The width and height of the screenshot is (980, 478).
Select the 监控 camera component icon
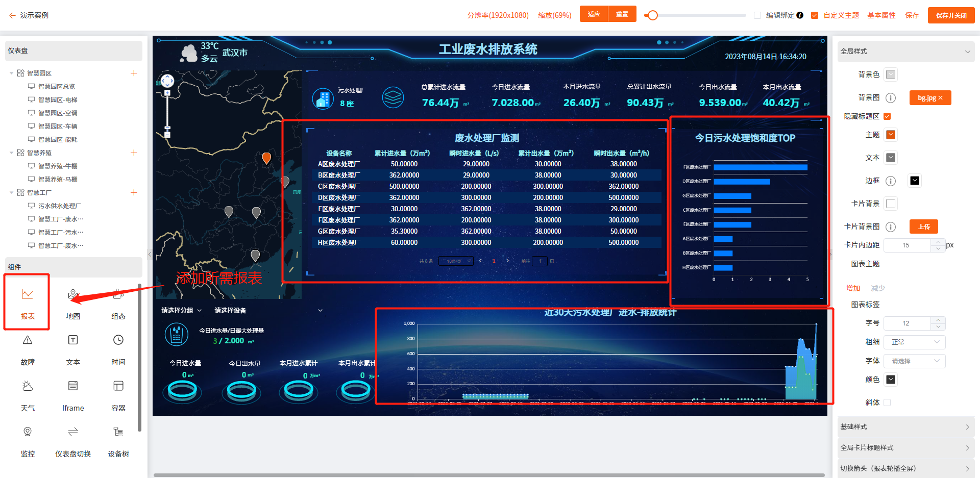[x=28, y=432]
